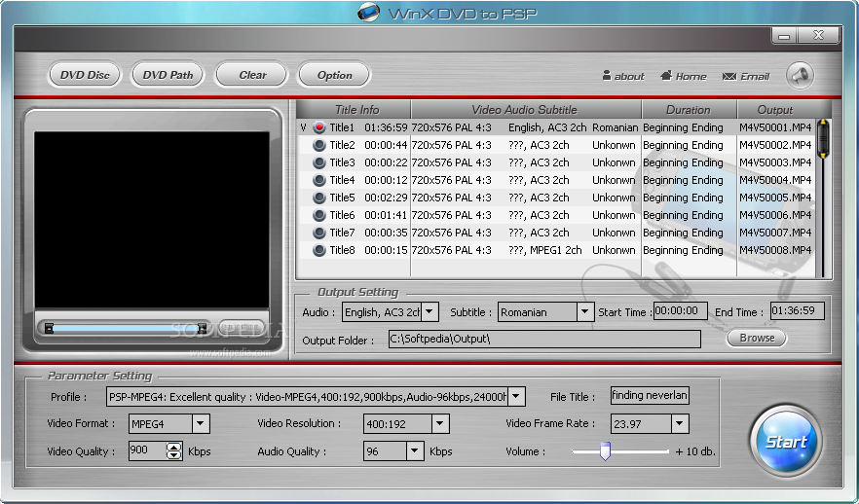Click the black video preview area
This screenshot has height=504, width=859.
[x=152, y=220]
